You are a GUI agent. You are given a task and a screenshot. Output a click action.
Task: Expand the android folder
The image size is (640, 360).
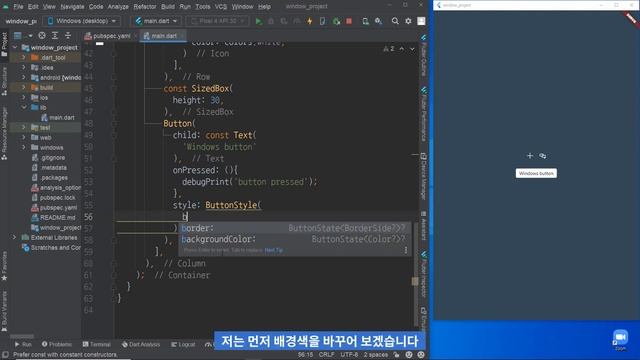(x=24, y=77)
